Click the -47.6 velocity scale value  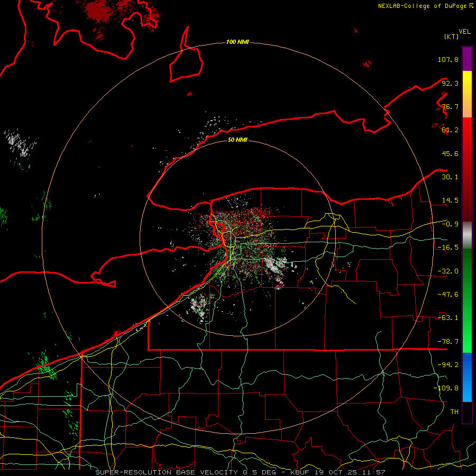tap(448, 295)
